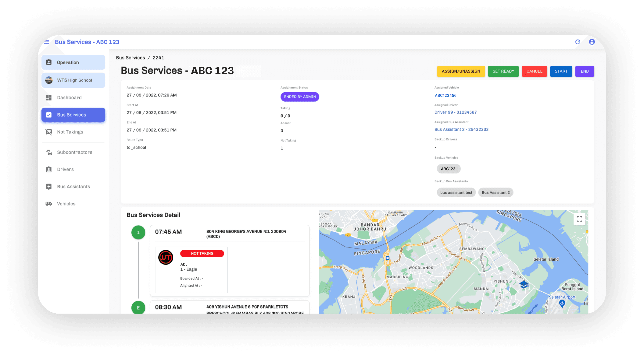
Task: Open Bus Assistants page
Action: tap(73, 187)
